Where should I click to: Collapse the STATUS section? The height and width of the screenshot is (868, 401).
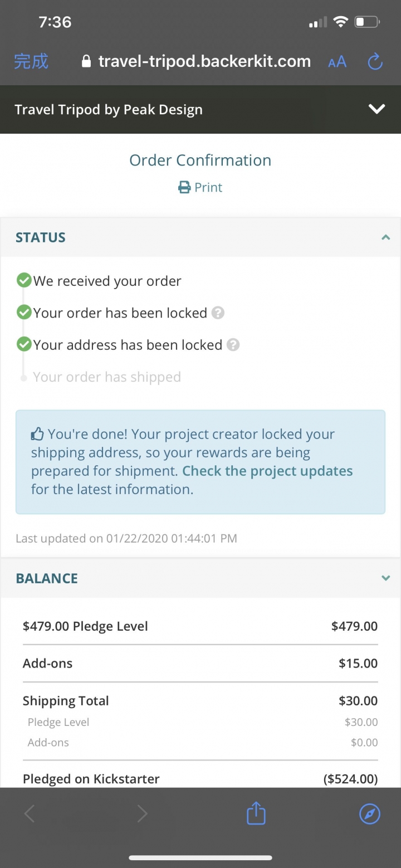[x=385, y=237]
